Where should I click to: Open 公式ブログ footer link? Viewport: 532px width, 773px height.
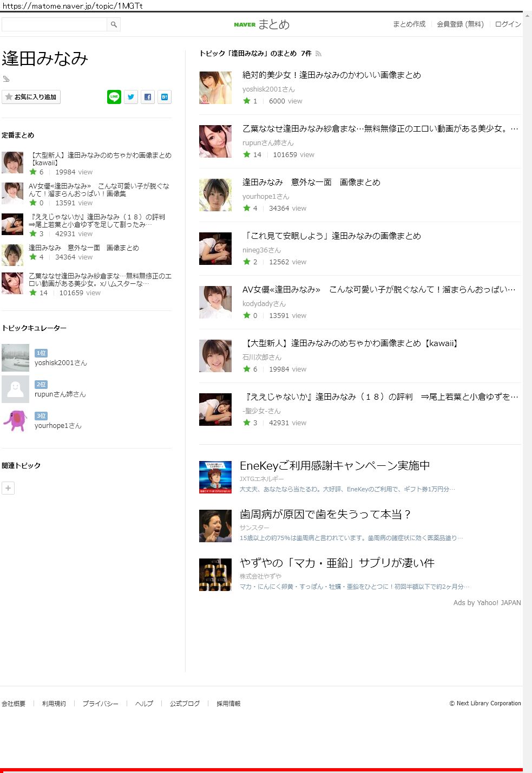coord(185,704)
